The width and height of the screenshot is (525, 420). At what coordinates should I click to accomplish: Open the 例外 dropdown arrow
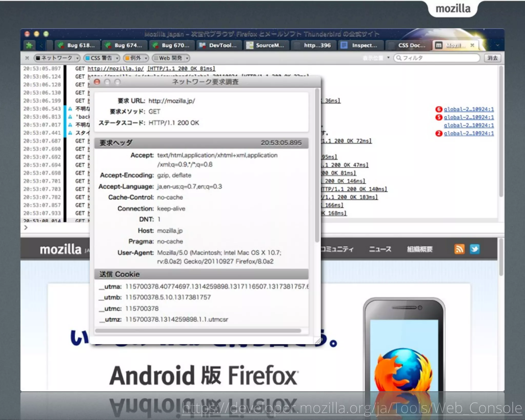(146, 58)
